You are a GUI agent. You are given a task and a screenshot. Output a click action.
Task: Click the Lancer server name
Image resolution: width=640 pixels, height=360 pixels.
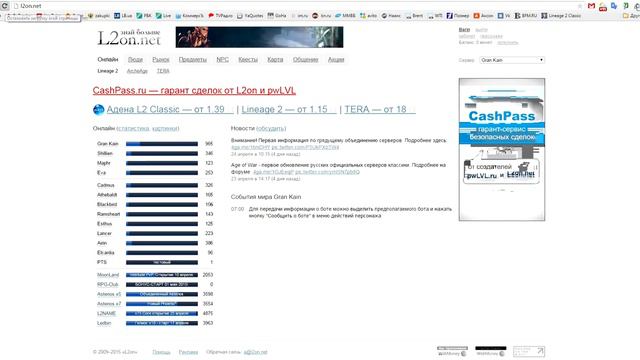coord(104,233)
